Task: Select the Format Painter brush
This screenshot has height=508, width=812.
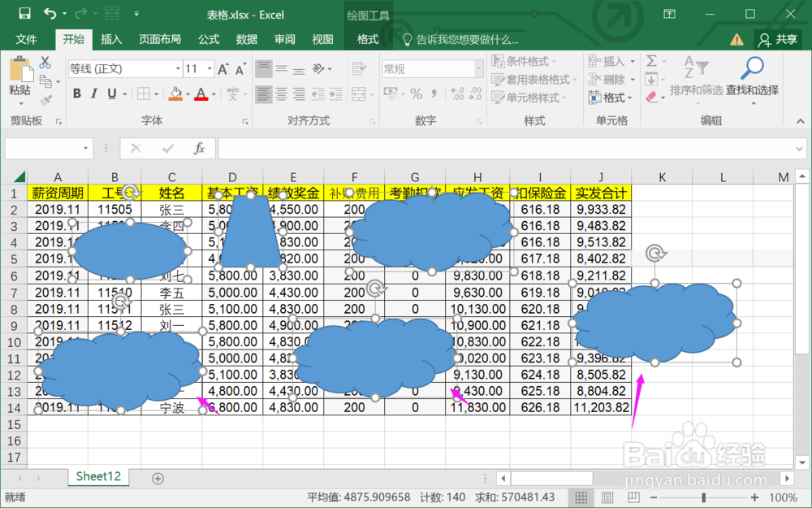Action: tap(45, 99)
